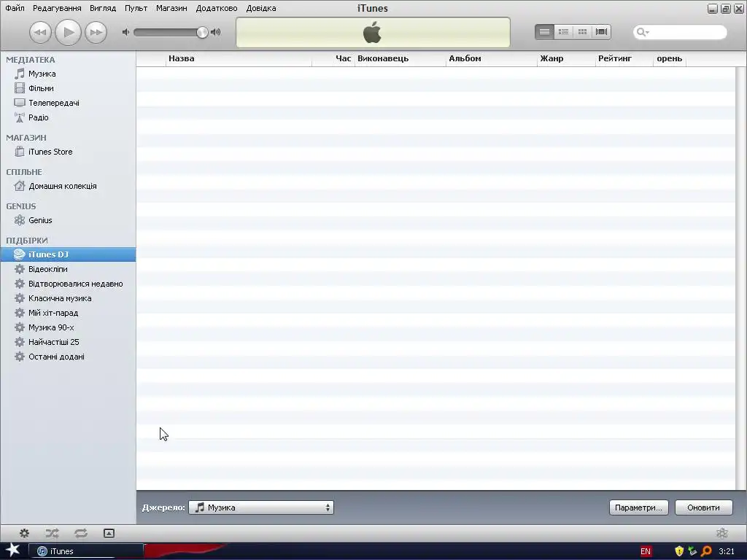Click the security shield tray icon
This screenshot has width=747, height=560.
(679, 551)
